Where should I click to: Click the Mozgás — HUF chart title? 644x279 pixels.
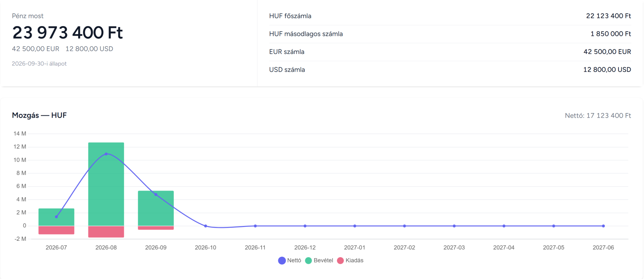click(39, 115)
